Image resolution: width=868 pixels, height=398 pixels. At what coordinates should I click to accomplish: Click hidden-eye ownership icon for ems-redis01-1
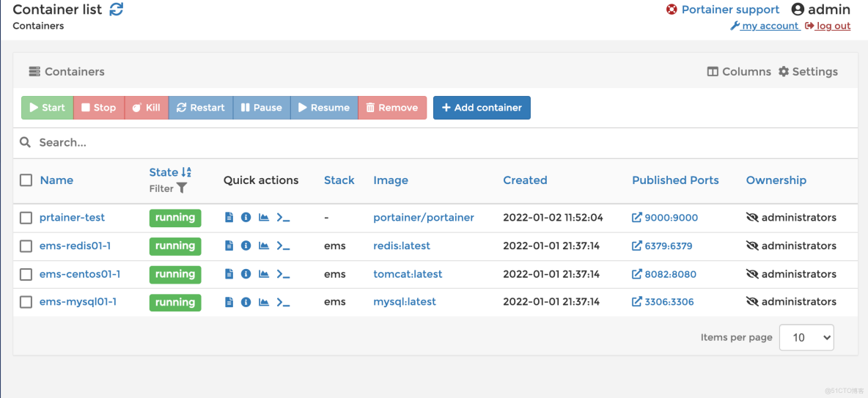752,246
